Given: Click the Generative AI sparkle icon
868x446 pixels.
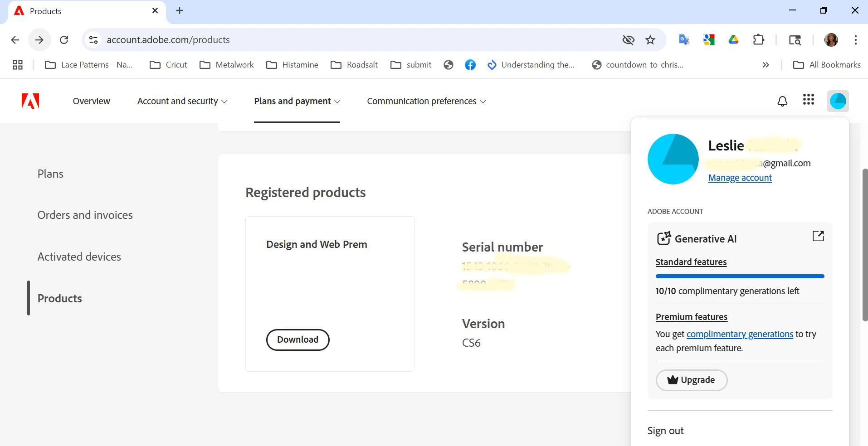Looking at the screenshot, I should (664, 238).
